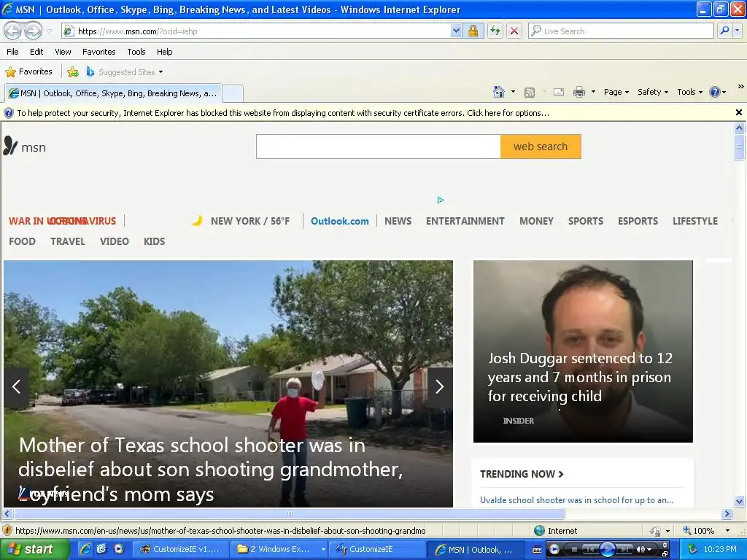Click the msn butterfly logo

pyautogui.click(x=25, y=146)
